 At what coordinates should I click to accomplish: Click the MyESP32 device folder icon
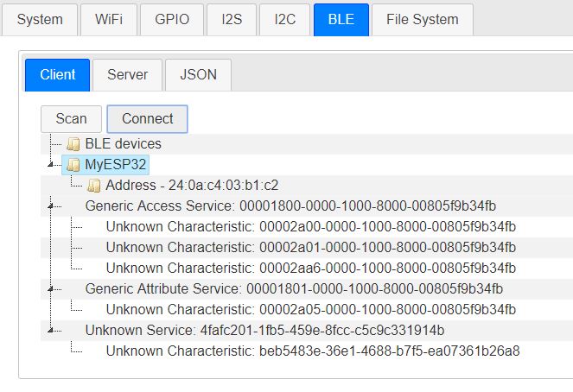click(x=73, y=165)
